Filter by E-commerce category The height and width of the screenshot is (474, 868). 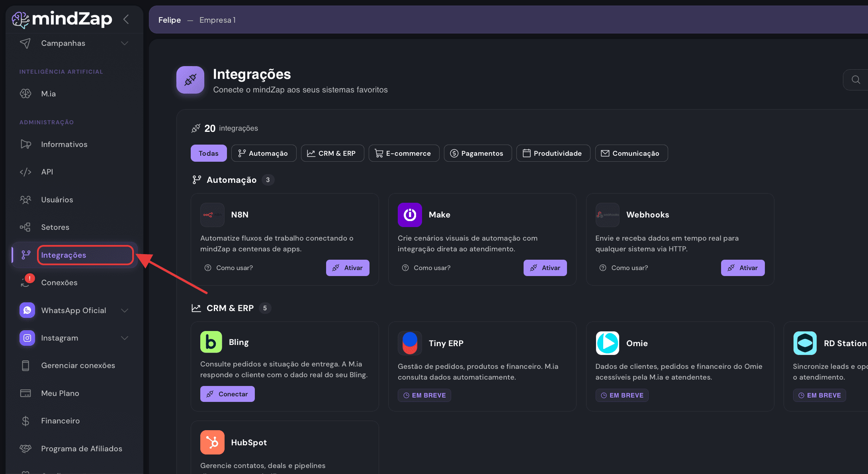[x=404, y=153]
